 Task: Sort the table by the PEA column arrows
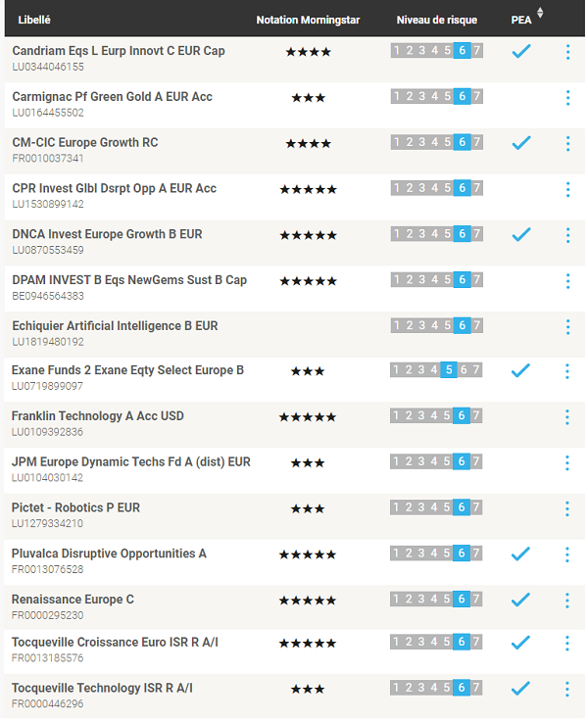(x=540, y=13)
